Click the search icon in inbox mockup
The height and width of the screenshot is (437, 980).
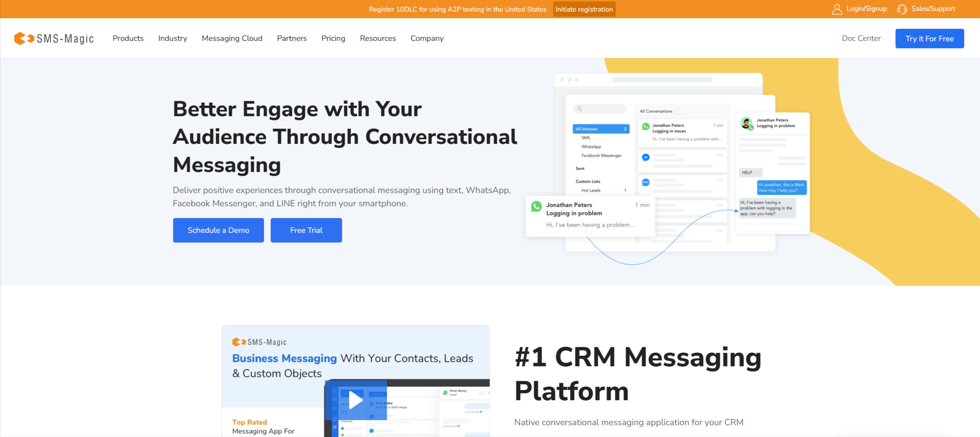(x=580, y=109)
